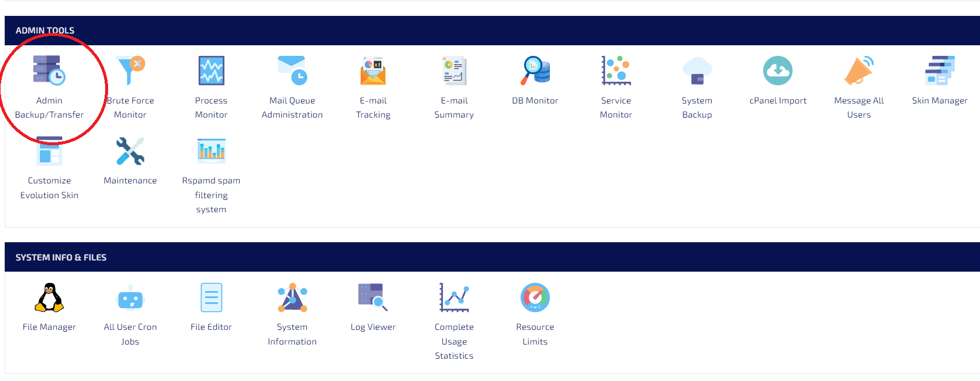
Task: Open Customize Evolution Skin link
Action: tap(49, 188)
